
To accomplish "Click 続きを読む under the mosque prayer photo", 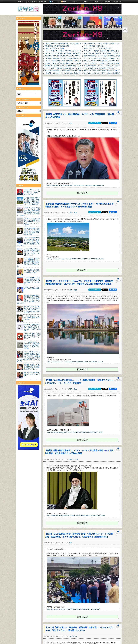I will point(82,617).
